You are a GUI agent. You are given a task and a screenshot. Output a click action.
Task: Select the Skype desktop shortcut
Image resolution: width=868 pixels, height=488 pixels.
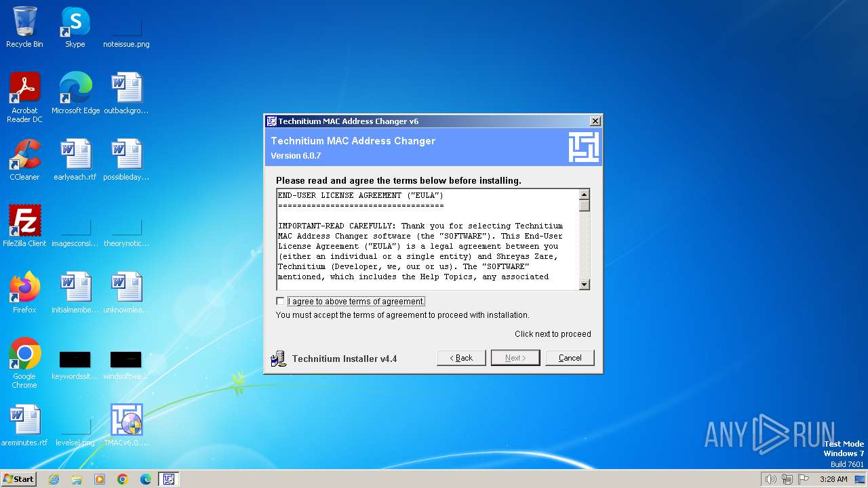point(75,27)
